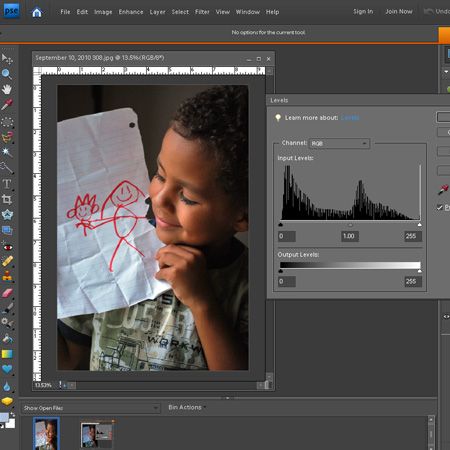Open the Edit menu
Viewport: 450px width, 450px height.
tap(82, 12)
